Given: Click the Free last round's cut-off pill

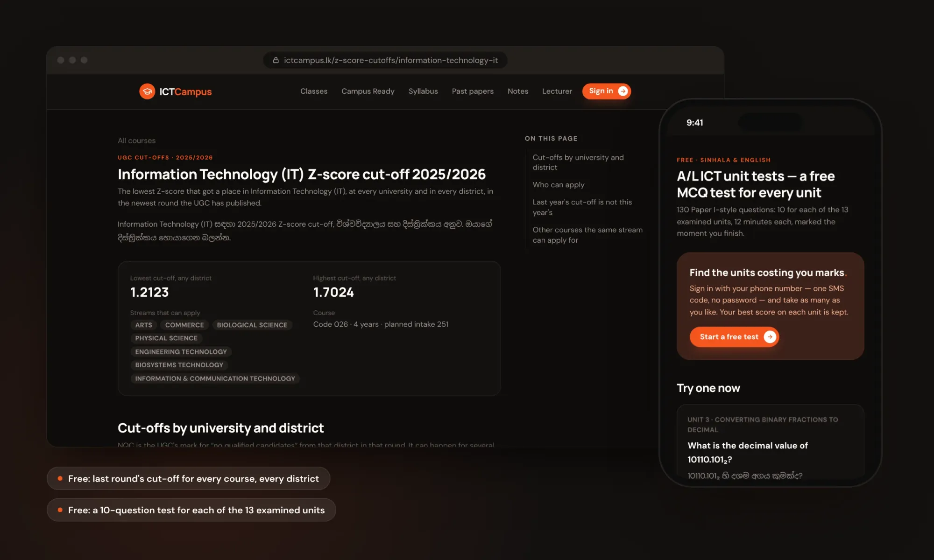Looking at the screenshot, I should (188, 478).
